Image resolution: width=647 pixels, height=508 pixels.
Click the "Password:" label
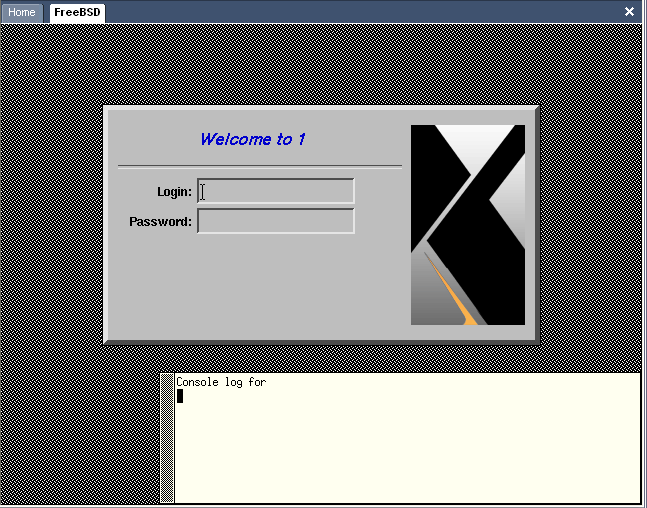pyautogui.click(x=160, y=221)
